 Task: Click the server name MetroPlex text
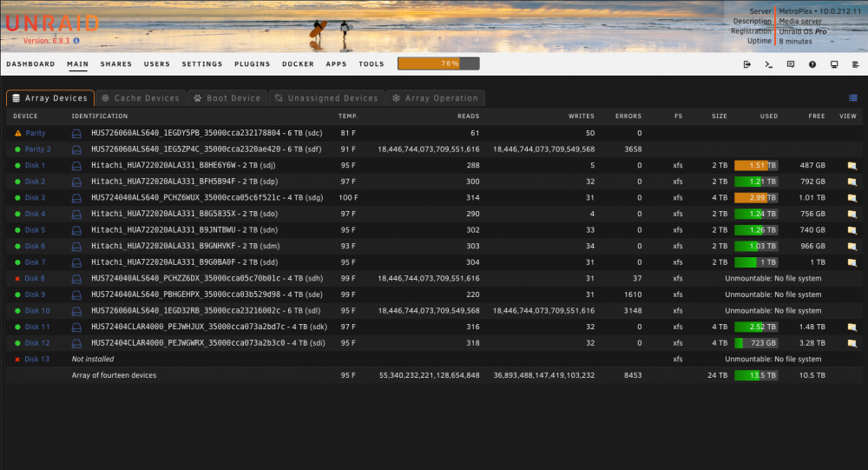pos(795,11)
